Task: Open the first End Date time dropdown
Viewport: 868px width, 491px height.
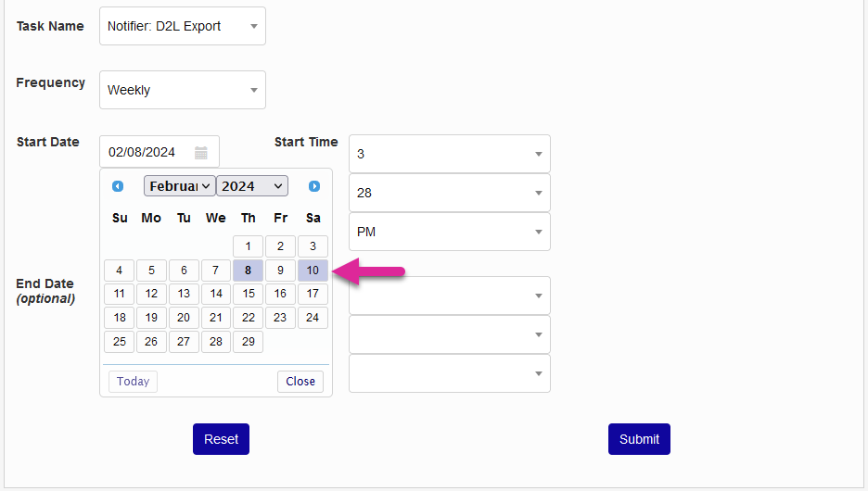Action: (x=449, y=296)
